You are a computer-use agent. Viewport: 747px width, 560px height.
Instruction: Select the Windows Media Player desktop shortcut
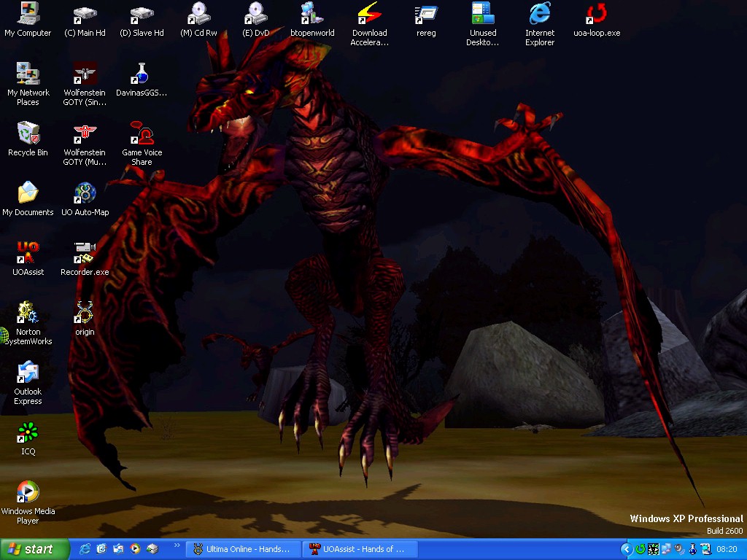[x=28, y=502]
